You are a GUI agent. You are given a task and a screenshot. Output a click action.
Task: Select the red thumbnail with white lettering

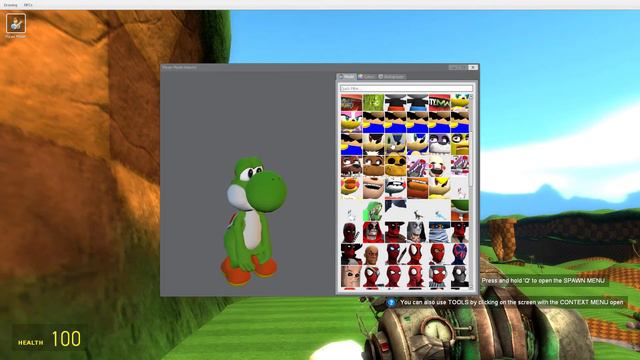439,102
